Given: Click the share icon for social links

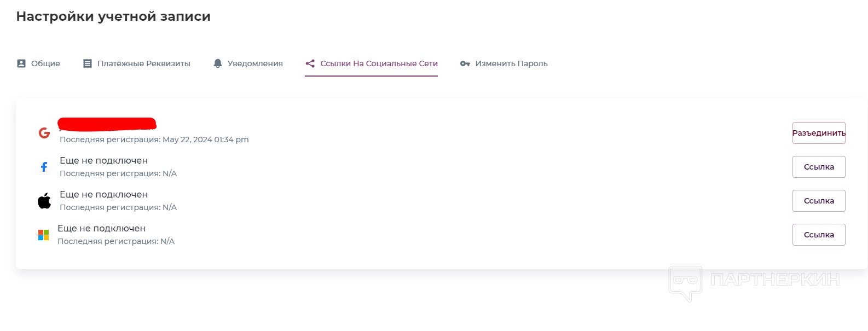Looking at the screenshot, I should coord(310,63).
